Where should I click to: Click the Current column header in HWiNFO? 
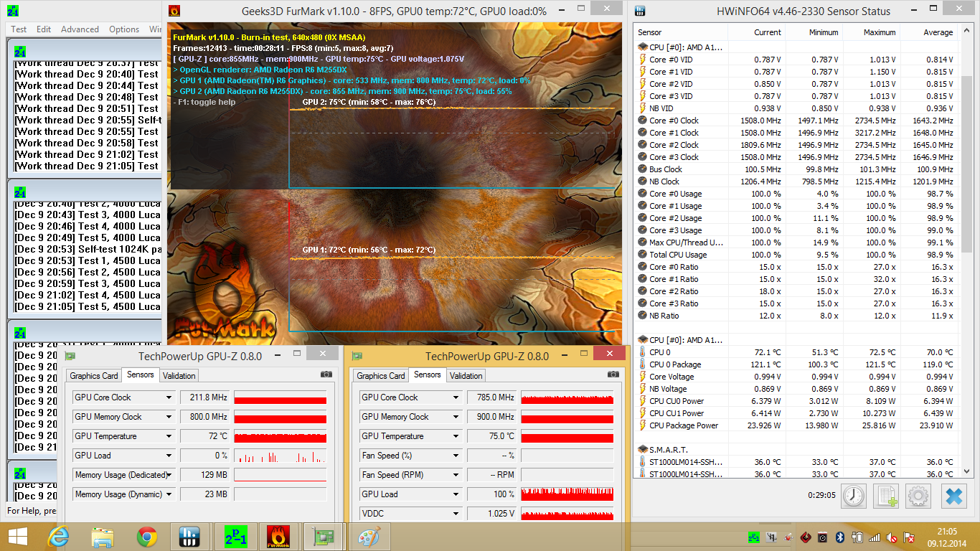(757, 32)
